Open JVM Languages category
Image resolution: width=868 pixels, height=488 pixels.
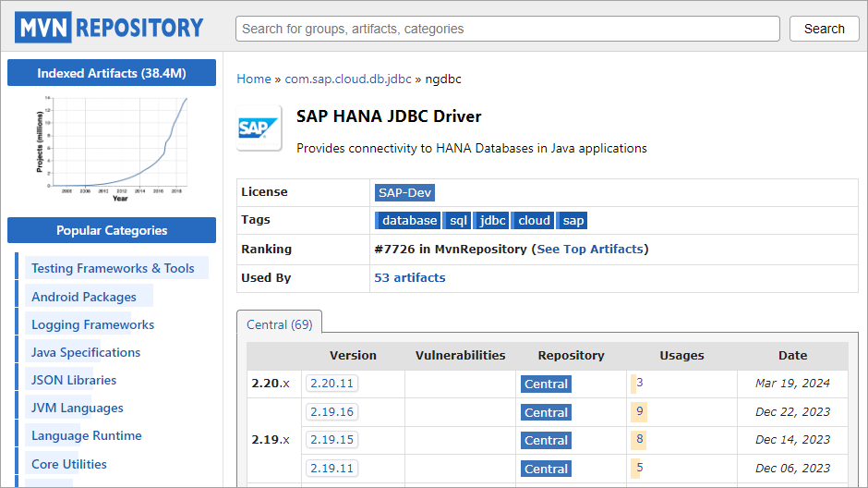(x=77, y=408)
